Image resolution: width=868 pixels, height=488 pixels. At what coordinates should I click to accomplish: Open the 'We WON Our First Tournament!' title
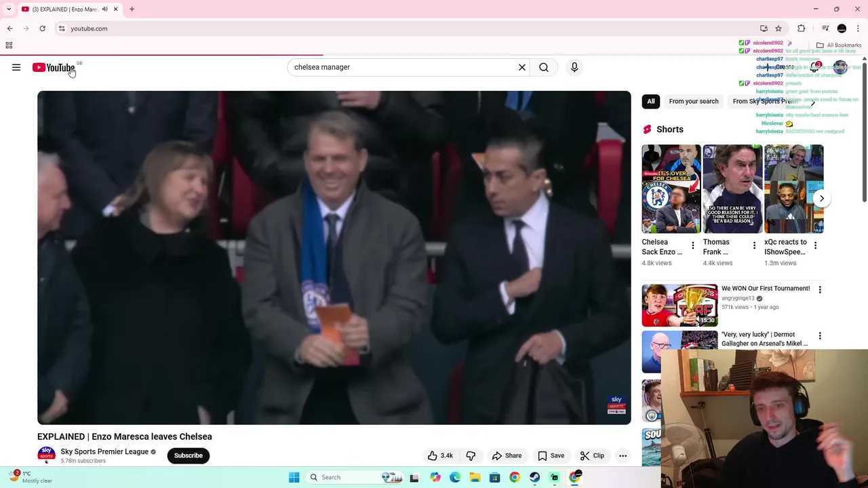tap(766, 288)
